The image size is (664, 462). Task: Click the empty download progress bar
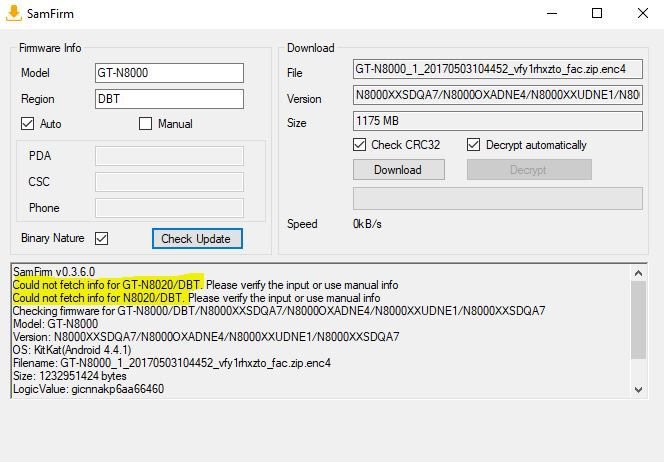(498, 199)
